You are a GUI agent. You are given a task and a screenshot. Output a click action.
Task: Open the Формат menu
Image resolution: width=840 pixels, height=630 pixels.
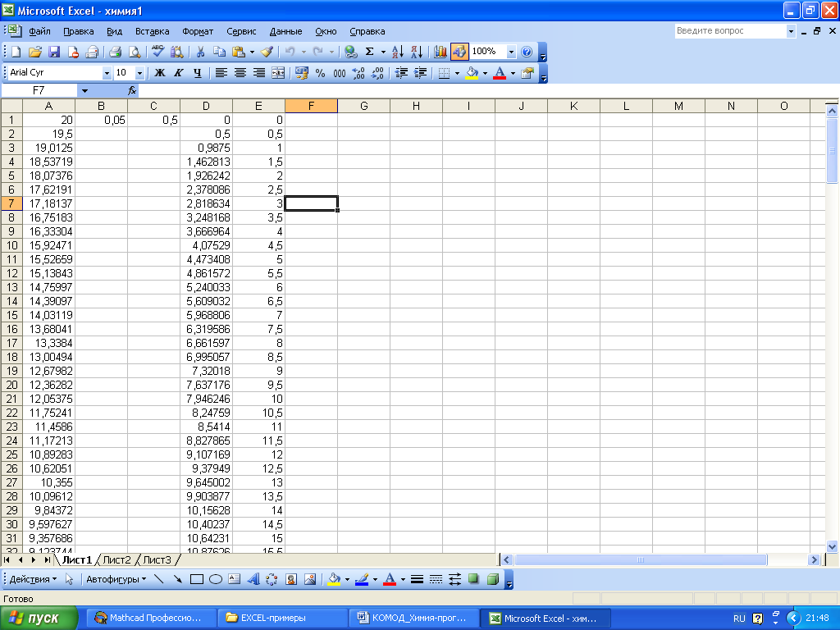point(198,31)
